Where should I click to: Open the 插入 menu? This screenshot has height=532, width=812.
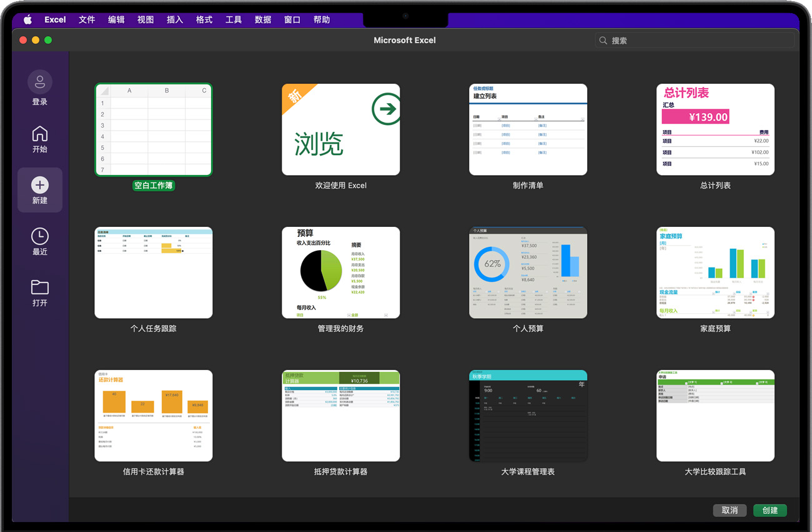[175, 20]
